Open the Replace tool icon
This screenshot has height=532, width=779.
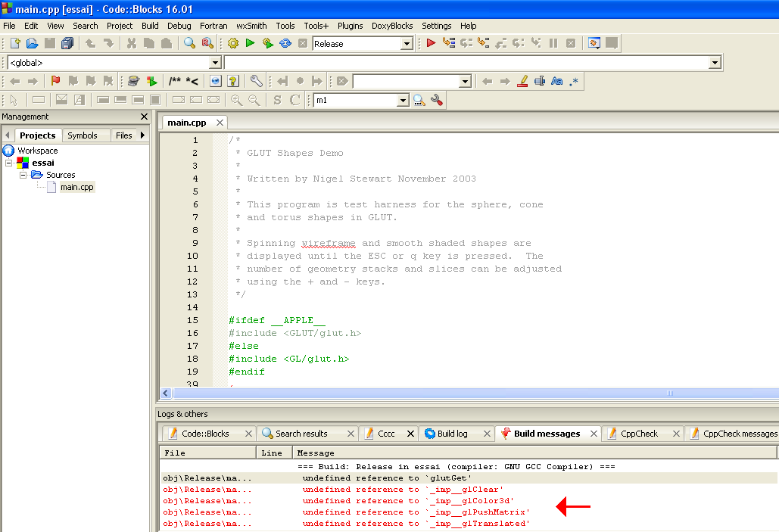[207, 43]
